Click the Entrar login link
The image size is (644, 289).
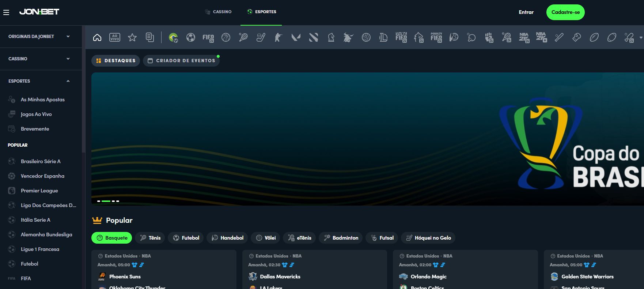(x=526, y=12)
